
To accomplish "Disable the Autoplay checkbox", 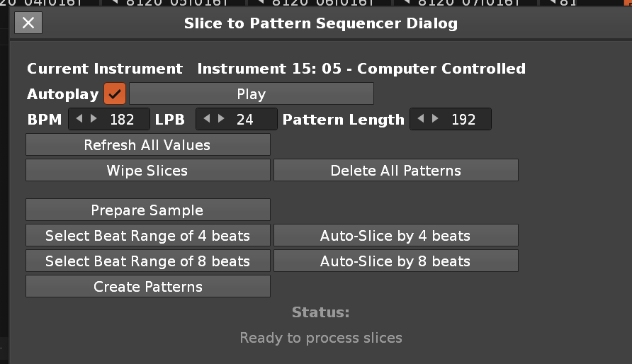I will coord(115,93).
